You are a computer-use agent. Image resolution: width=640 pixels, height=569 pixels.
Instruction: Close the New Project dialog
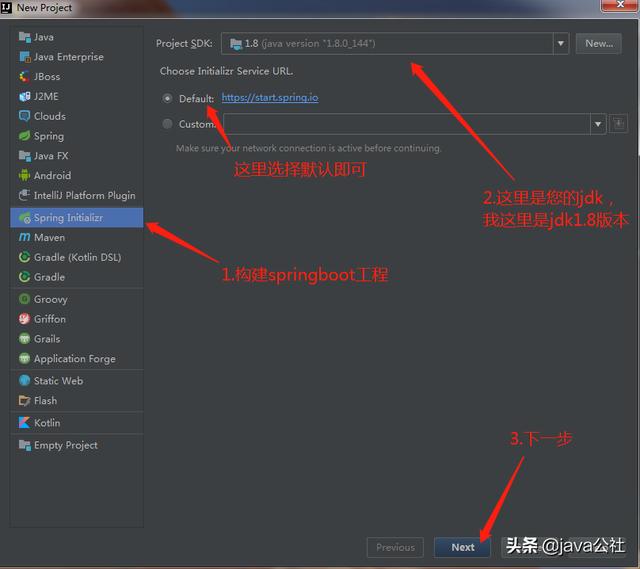pos(620,5)
